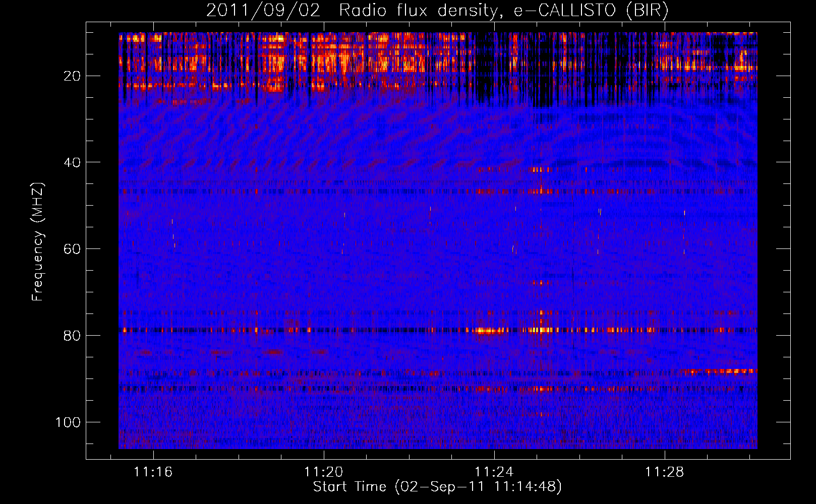
Task: Click the '80' frequency tick label
Action: pyautogui.click(x=72, y=336)
